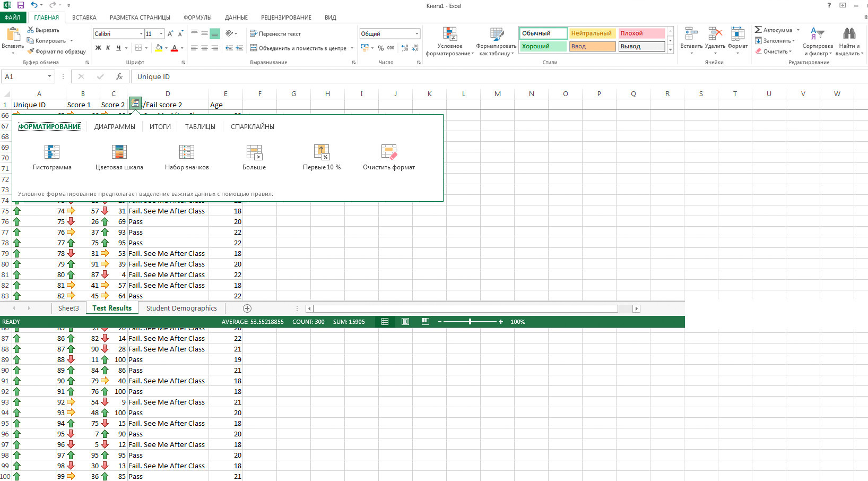This screenshot has height=481, width=868.
Task: Open the Условное форматирование ribbon button
Action: (449, 41)
